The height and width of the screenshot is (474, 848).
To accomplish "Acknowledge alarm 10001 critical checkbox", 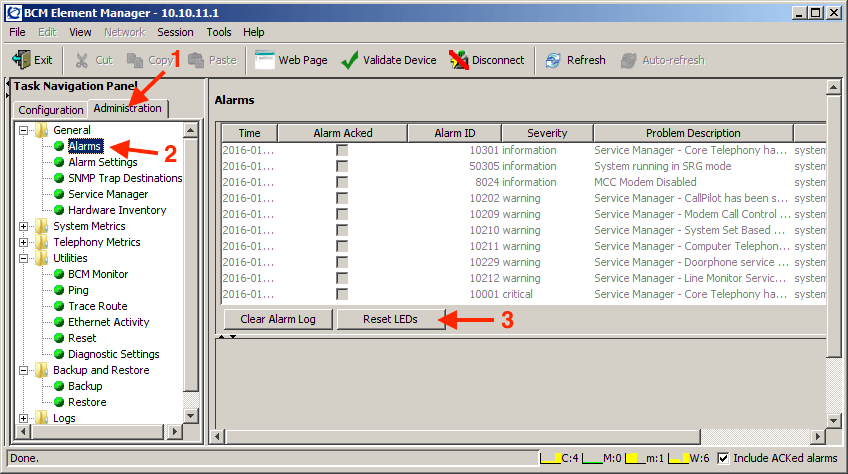I will pos(342,294).
